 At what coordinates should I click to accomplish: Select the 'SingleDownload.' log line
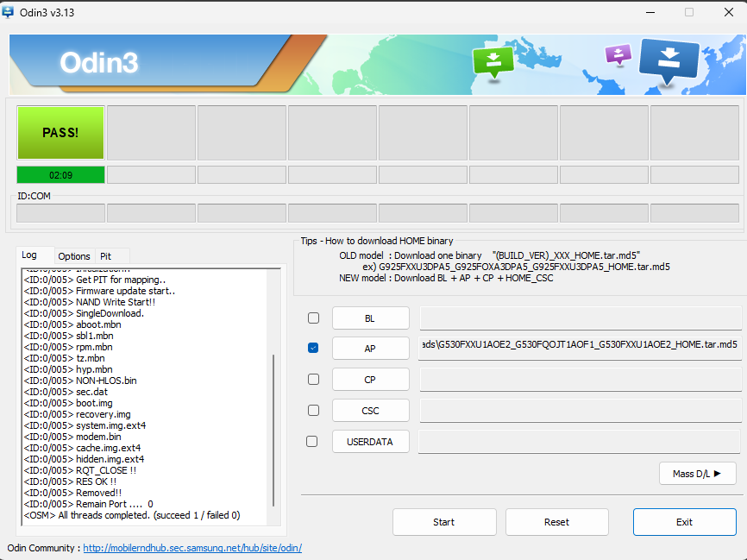click(84, 313)
